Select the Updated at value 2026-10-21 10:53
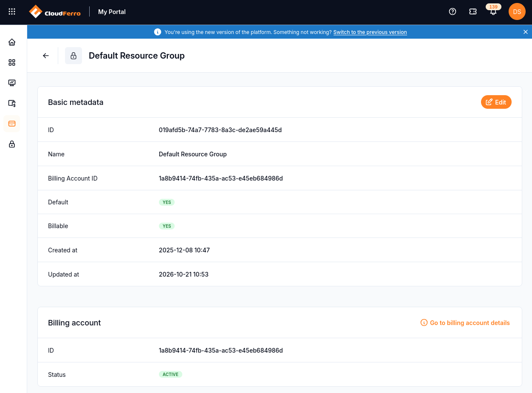The width and height of the screenshot is (532, 393). (184, 274)
